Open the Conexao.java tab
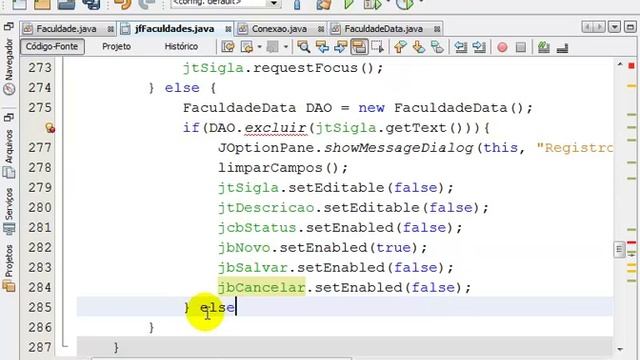This screenshot has width=640, height=360. (279, 29)
